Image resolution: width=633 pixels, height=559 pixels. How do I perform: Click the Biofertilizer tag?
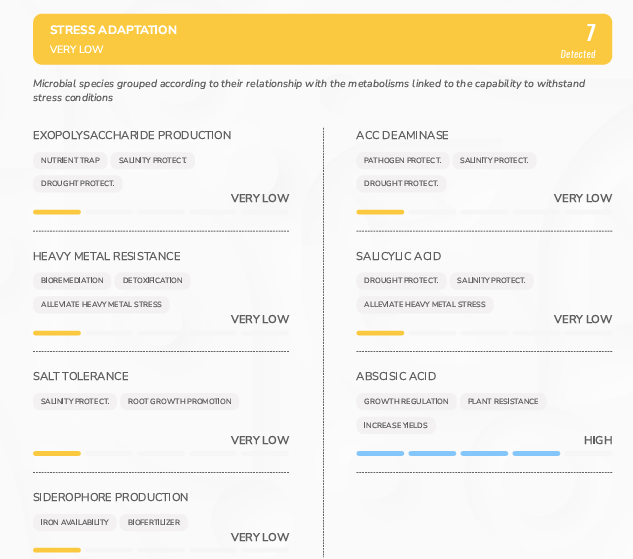pyautogui.click(x=153, y=522)
